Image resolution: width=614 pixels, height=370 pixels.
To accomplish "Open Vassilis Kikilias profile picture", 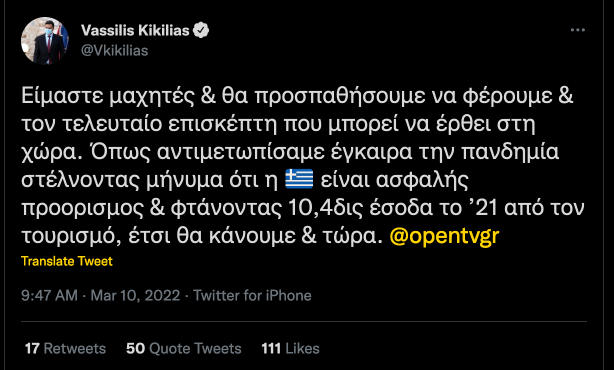I will coord(45,40).
